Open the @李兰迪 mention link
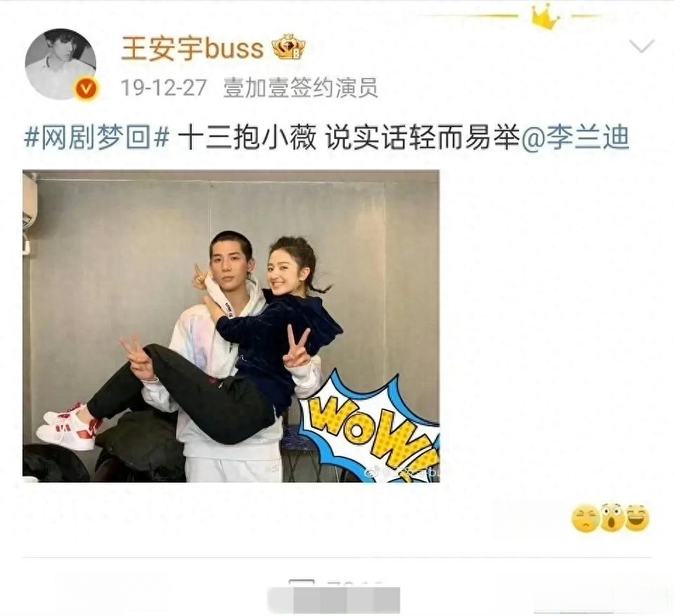 point(575,137)
